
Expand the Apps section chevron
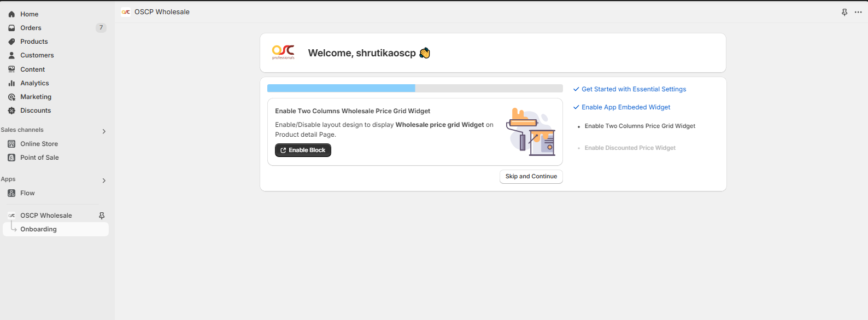pos(104,181)
